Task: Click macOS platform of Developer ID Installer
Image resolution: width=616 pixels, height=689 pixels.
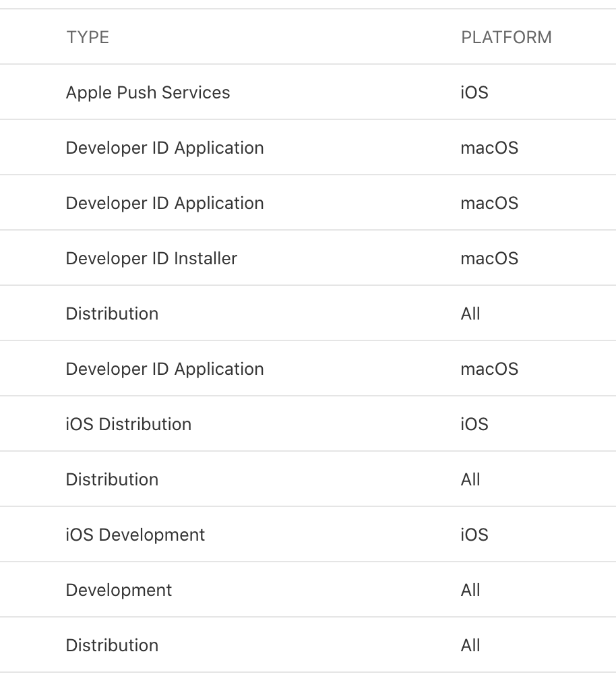Action: click(489, 258)
